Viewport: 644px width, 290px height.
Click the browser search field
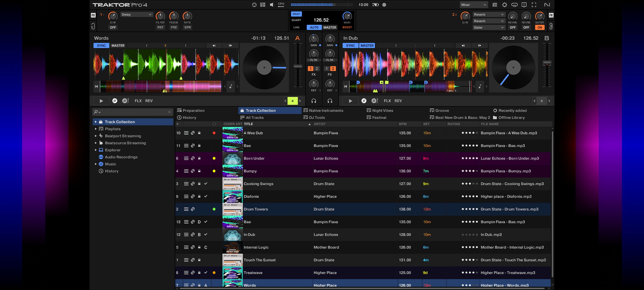(132, 112)
